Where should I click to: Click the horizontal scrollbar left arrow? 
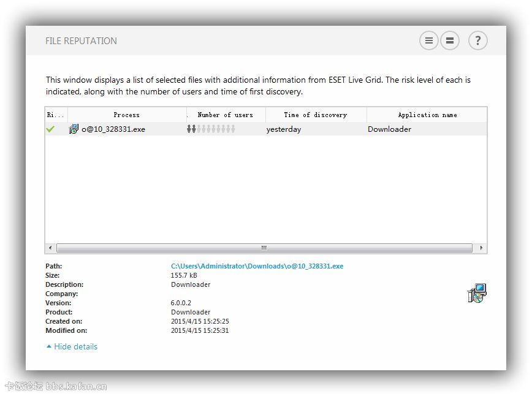tap(50, 248)
